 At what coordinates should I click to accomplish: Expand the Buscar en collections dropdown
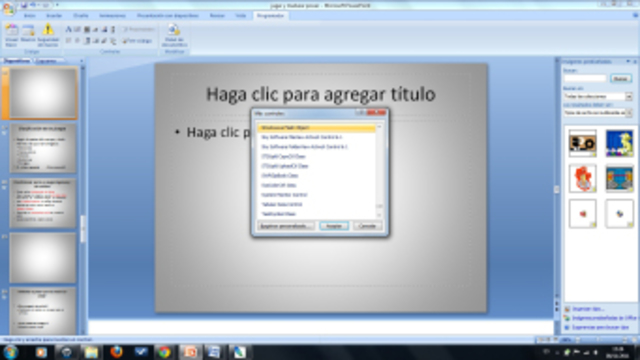(x=629, y=96)
